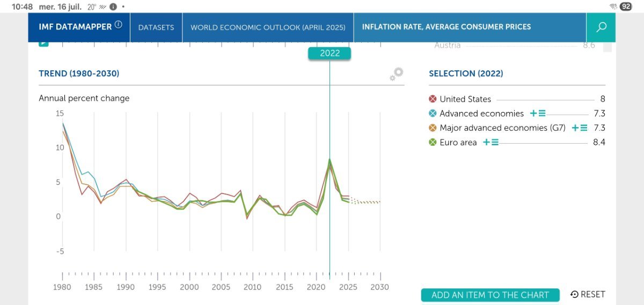Click the Euro area value 8.4

[599, 143]
